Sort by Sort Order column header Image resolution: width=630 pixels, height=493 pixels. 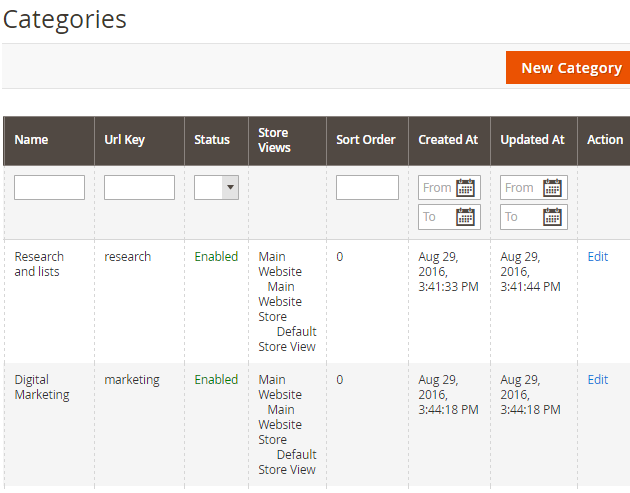pos(366,140)
